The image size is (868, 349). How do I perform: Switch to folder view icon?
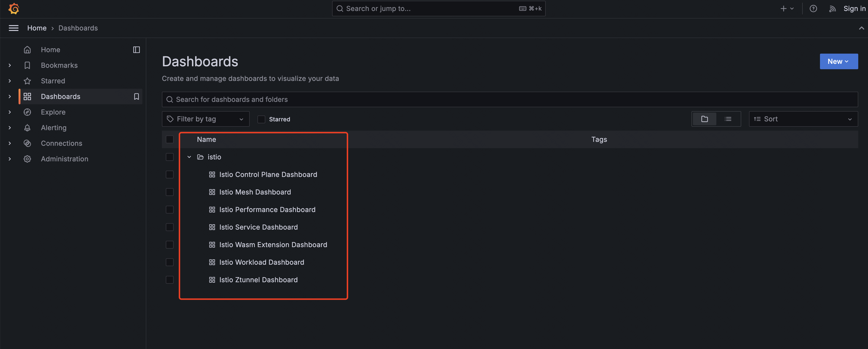[704, 119]
